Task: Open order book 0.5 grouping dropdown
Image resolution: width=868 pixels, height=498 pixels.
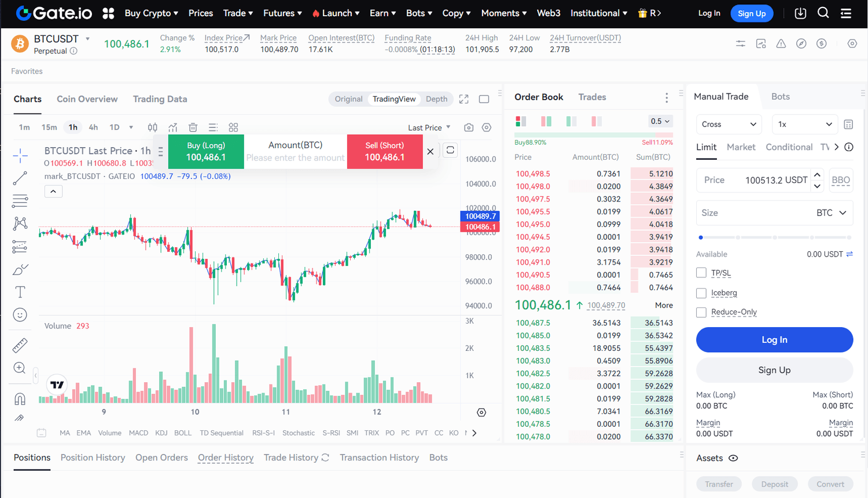Action: (660, 121)
